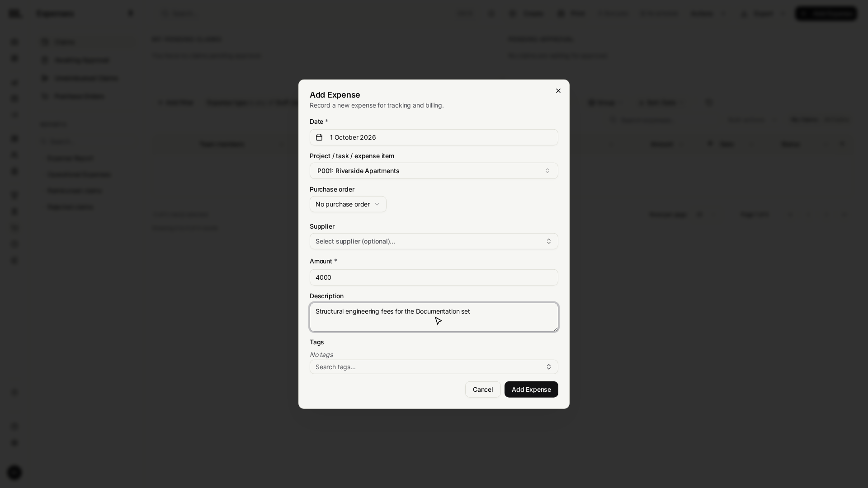
Task: Click the Supplier field label
Action: 322,226
